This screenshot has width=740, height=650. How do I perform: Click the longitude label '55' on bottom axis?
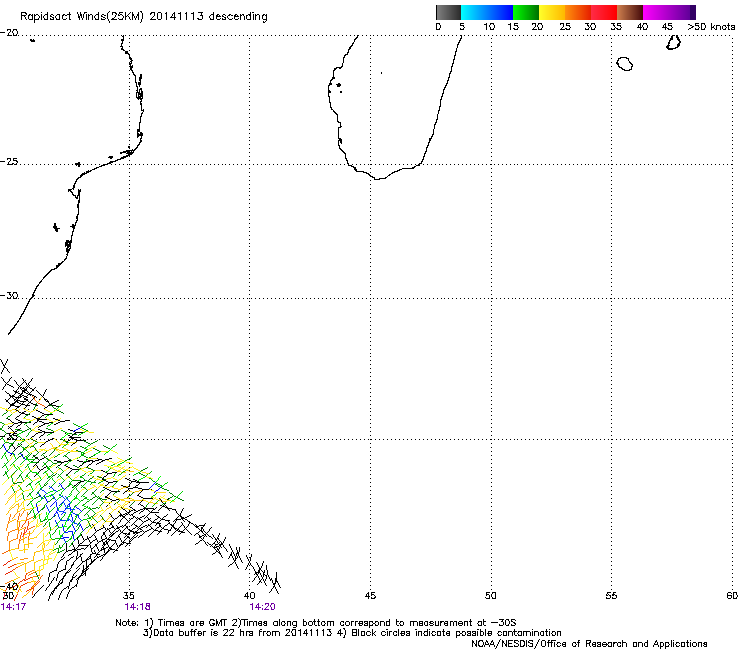click(x=611, y=596)
